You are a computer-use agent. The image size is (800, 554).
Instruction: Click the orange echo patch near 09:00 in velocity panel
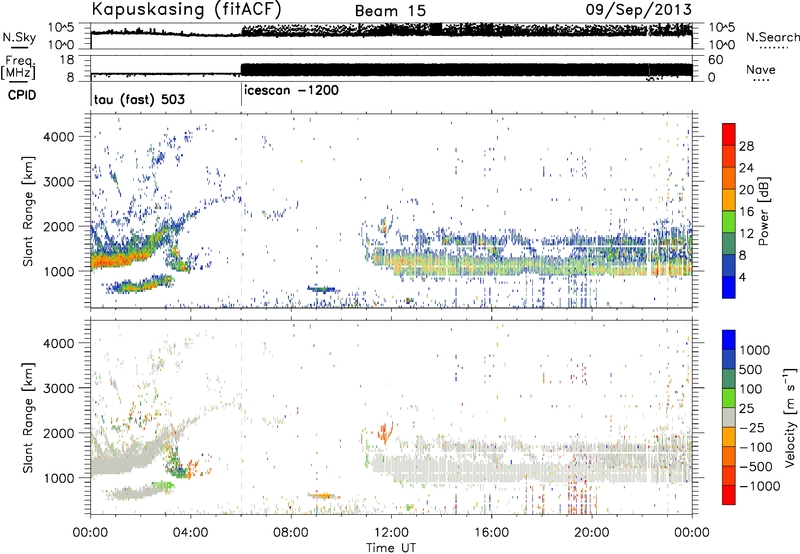[322, 495]
